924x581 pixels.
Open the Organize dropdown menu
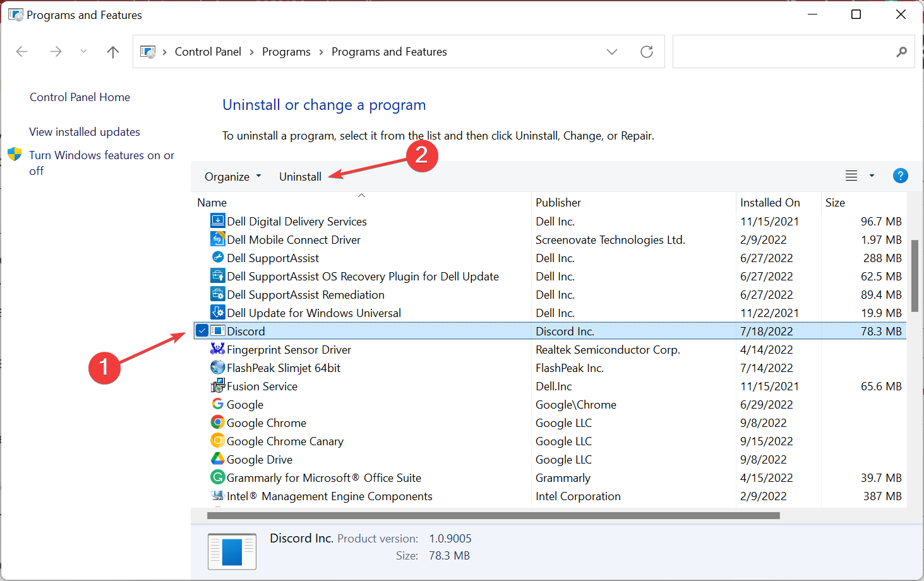(232, 177)
